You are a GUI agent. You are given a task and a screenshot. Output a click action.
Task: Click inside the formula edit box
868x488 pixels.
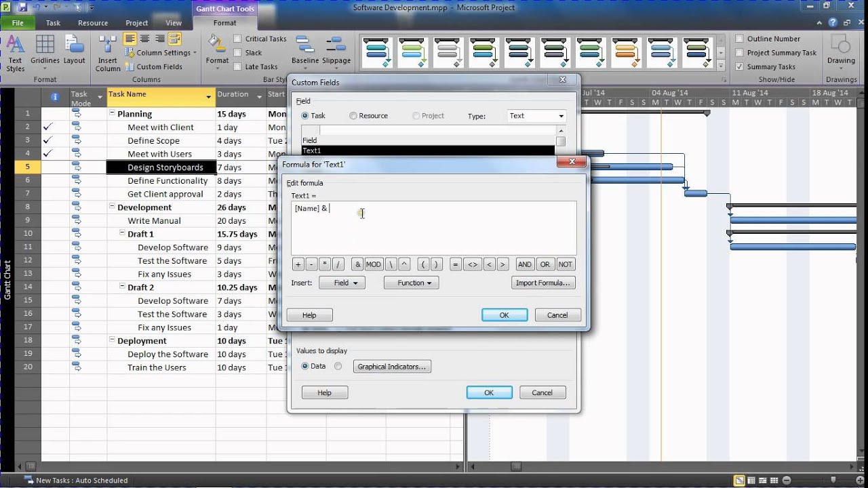pyautogui.click(x=434, y=228)
